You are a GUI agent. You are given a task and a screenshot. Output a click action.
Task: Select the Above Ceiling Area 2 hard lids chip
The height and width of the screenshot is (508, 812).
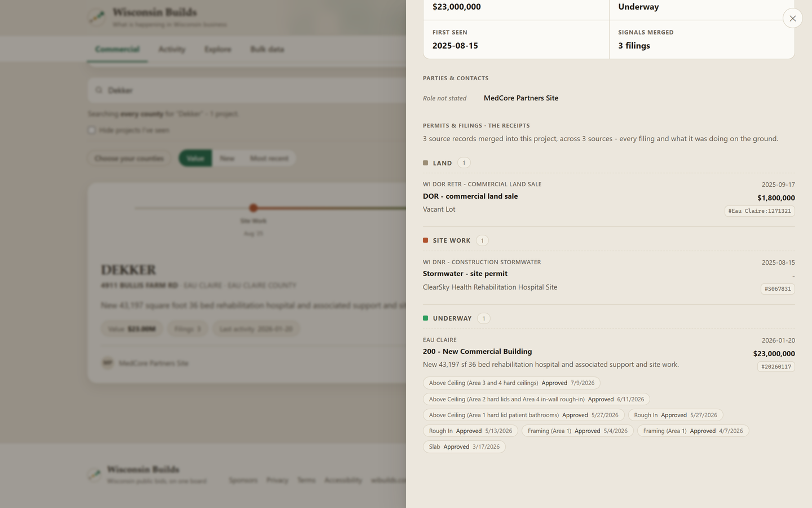tap(536, 400)
